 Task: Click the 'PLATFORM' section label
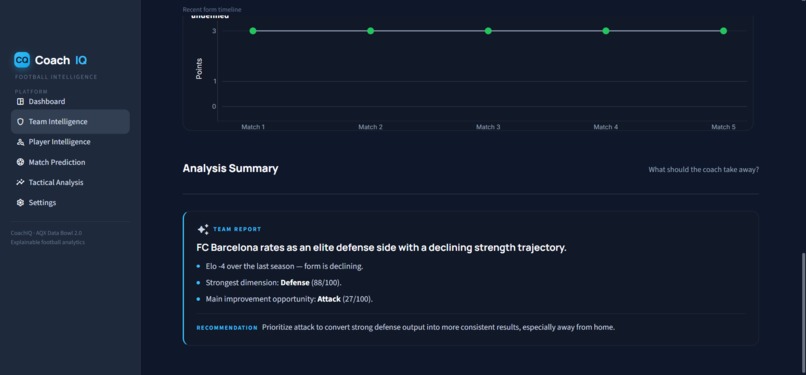[x=31, y=92]
